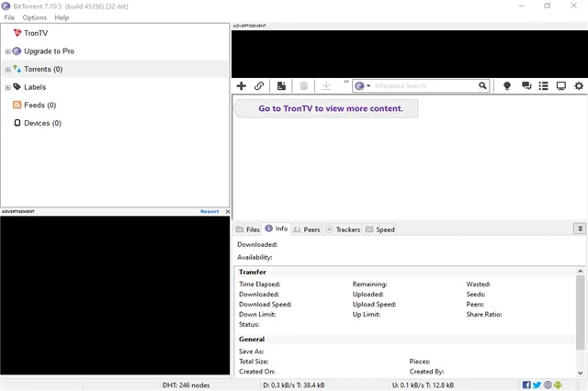Screen dimensions: 588x391
Task: Click the magnifying glass search icon
Action: click(x=482, y=85)
